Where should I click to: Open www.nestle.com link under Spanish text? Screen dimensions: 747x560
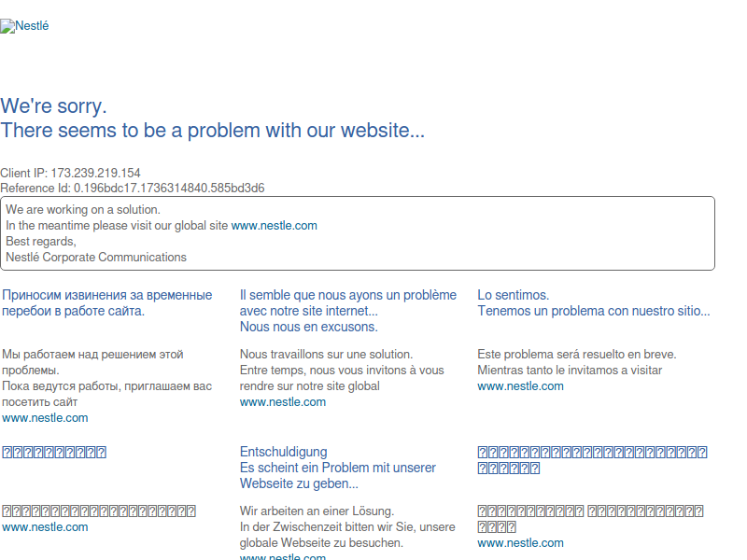(x=520, y=386)
